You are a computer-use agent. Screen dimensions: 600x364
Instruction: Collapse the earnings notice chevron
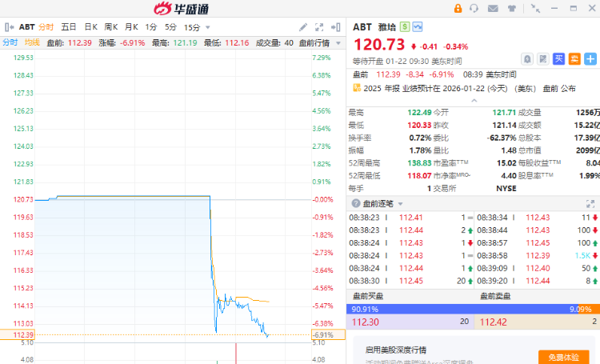coord(474,100)
